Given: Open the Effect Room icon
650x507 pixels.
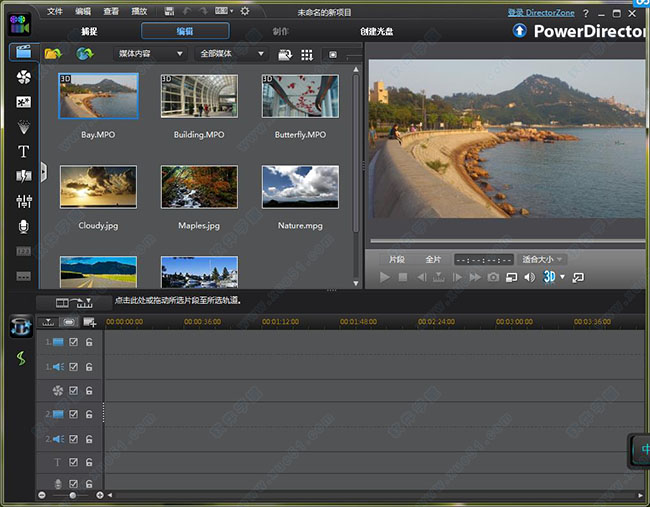Looking at the screenshot, I should click(x=24, y=77).
